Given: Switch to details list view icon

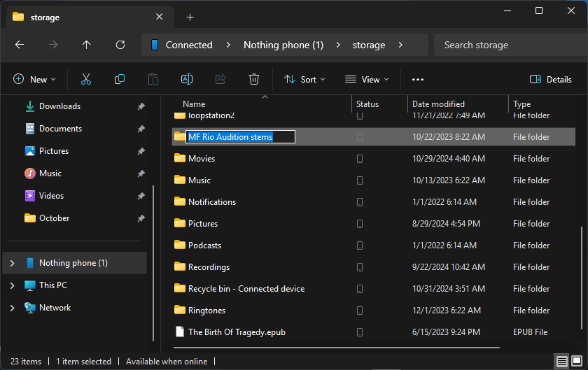Looking at the screenshot, I should pyautogui.click(x=562, y=362).
